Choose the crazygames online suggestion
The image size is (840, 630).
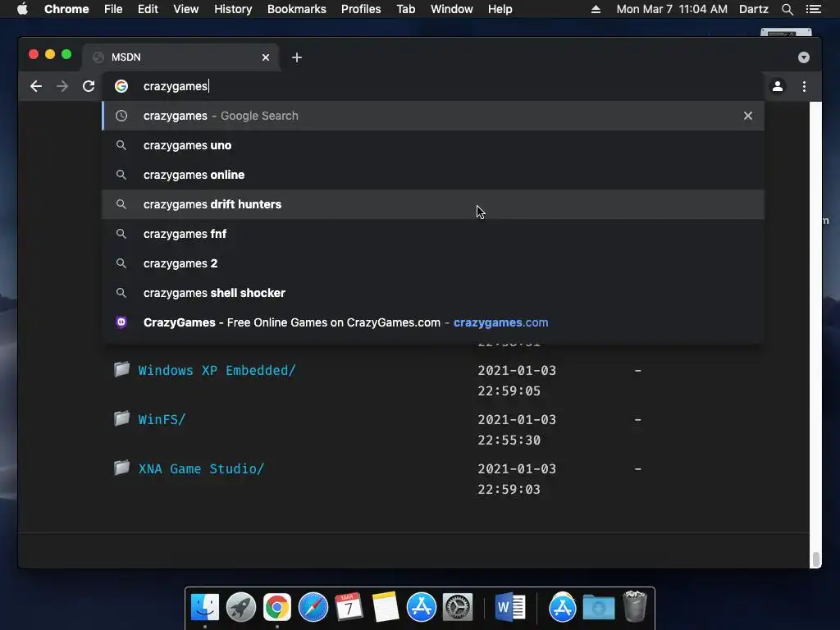(433, 175)
